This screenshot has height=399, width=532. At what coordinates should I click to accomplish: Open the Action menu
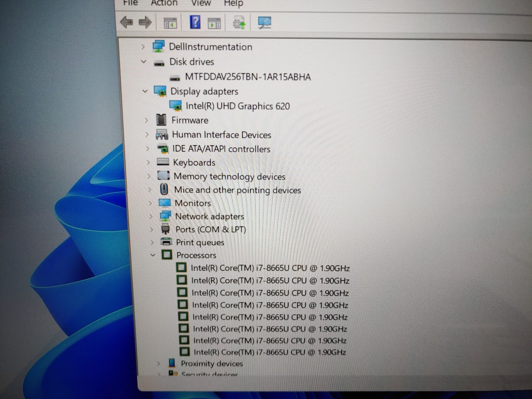point(164,3)
